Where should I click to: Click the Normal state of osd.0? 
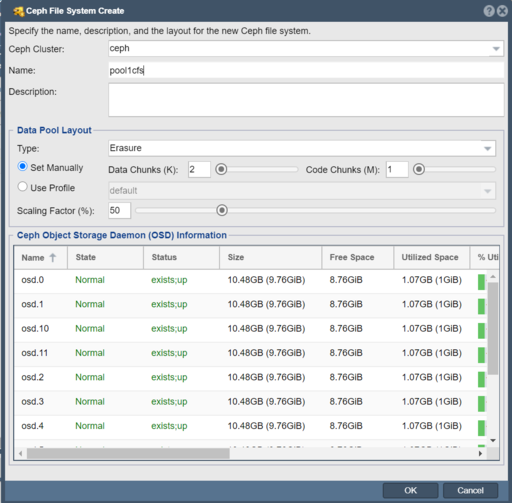click(x=90, y=280)
